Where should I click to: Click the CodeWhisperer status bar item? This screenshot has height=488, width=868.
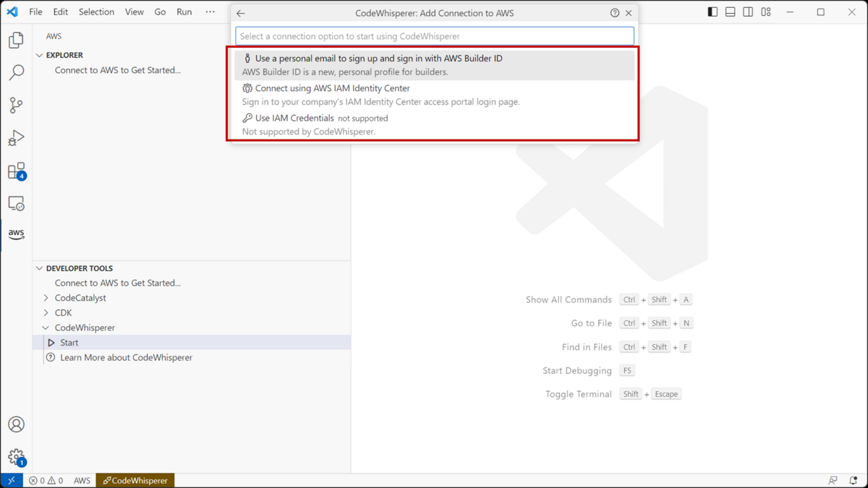135,480
